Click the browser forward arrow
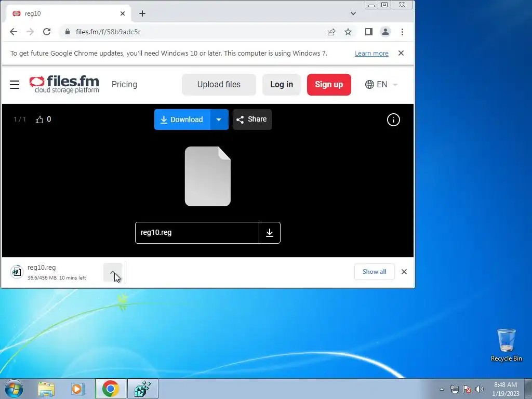 tap(30, 32)
